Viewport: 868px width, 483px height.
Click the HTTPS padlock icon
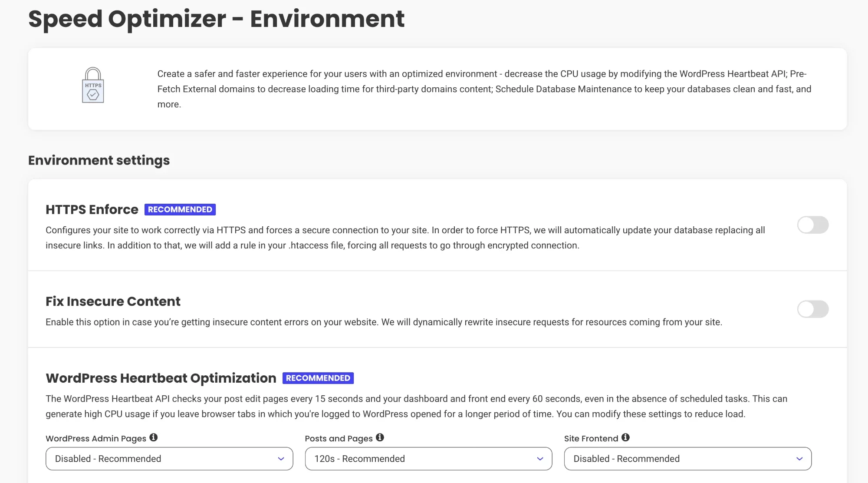[x=93, y=85]
